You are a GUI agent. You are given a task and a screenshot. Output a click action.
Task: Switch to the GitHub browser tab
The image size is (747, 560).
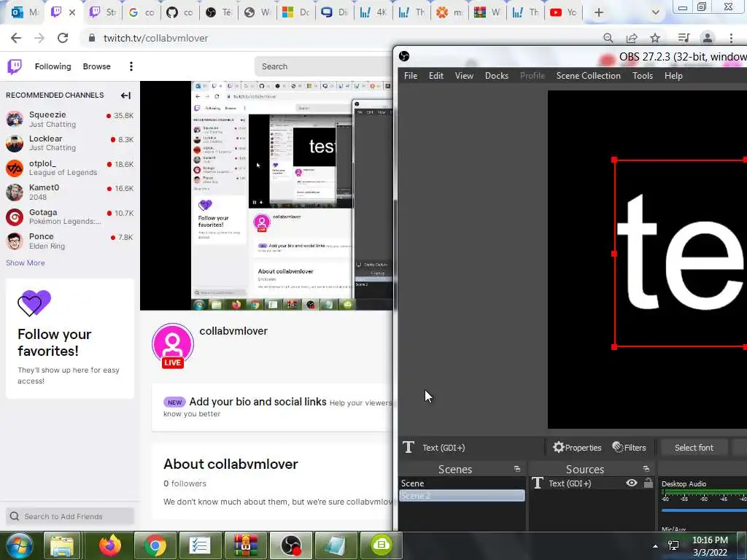pos(179,12)
